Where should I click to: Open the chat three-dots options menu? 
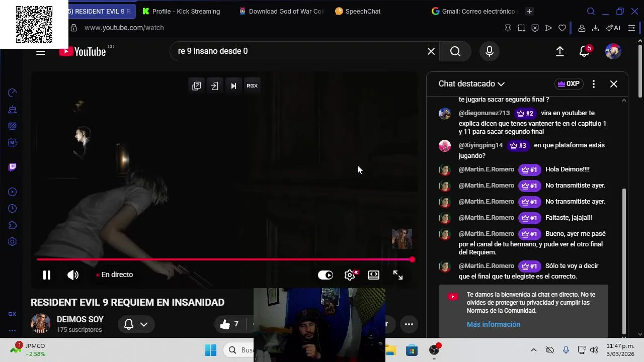[594, 84]
